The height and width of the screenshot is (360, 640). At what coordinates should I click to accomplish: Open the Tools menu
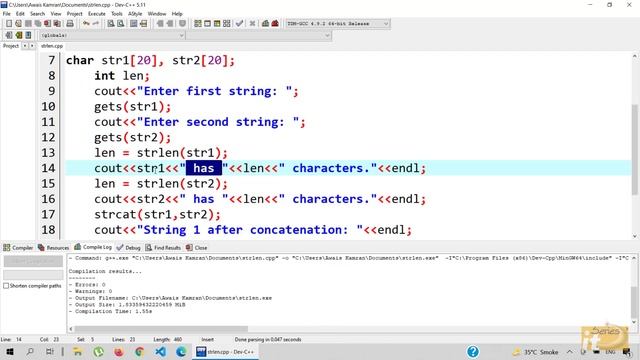click(117, 13)
